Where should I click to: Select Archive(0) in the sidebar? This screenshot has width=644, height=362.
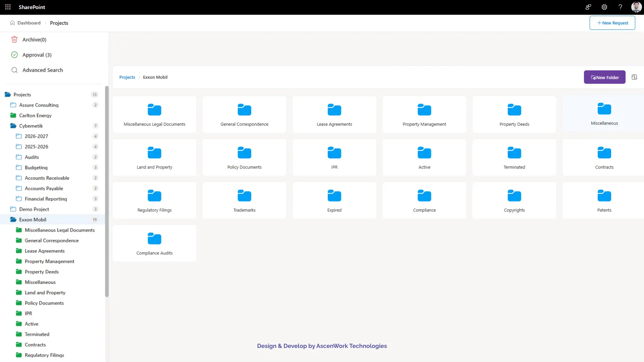tap(34, 40)
